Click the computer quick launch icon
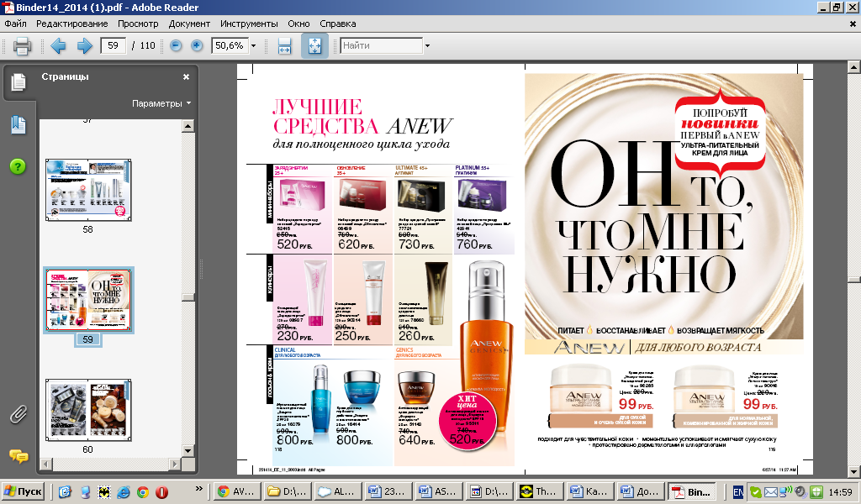 [x=85, y=492]
